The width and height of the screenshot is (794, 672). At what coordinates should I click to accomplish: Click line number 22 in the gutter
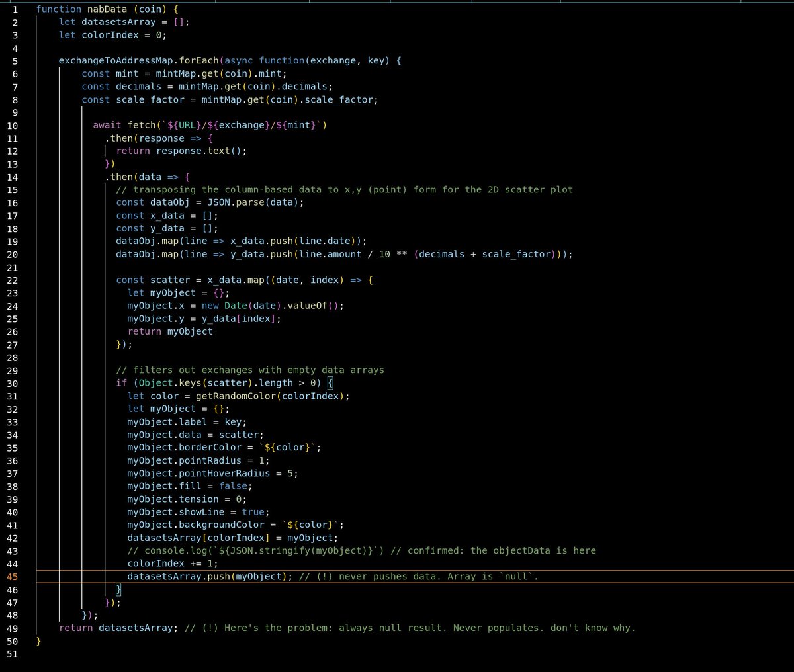(12, 280)
